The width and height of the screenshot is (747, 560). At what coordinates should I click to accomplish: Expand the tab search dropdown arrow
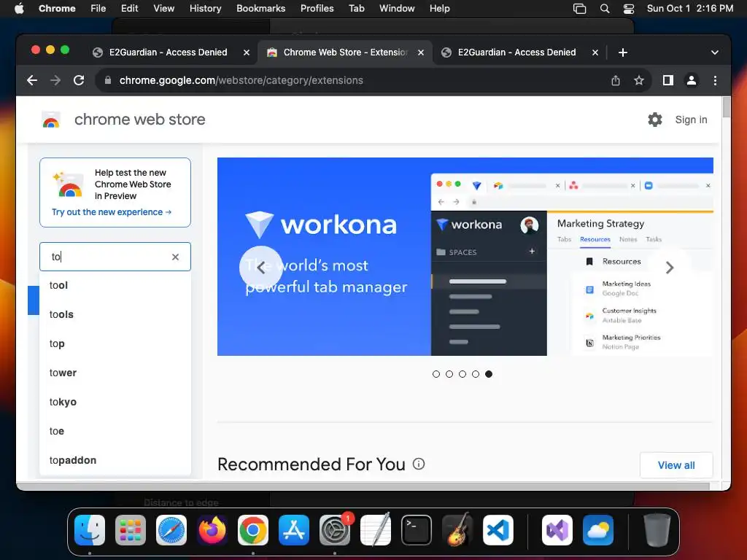(x=715, y=52)
